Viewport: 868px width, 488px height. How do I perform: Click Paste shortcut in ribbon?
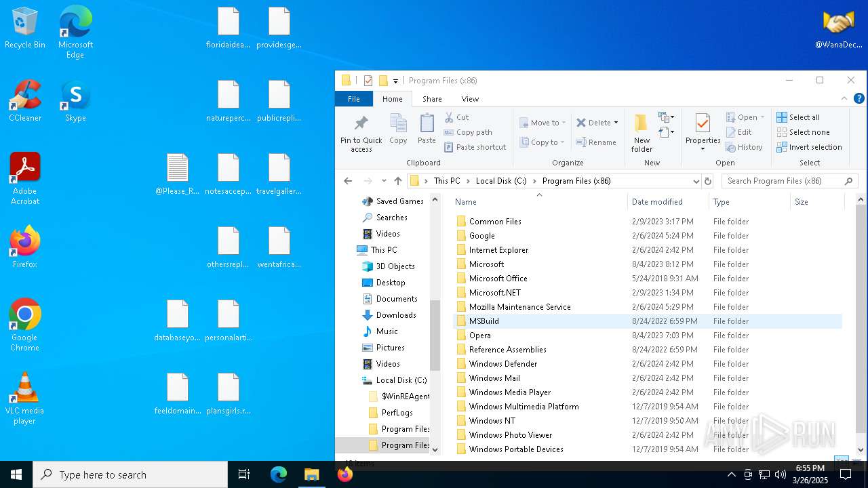pyautogui.click(x=475, y=147)
